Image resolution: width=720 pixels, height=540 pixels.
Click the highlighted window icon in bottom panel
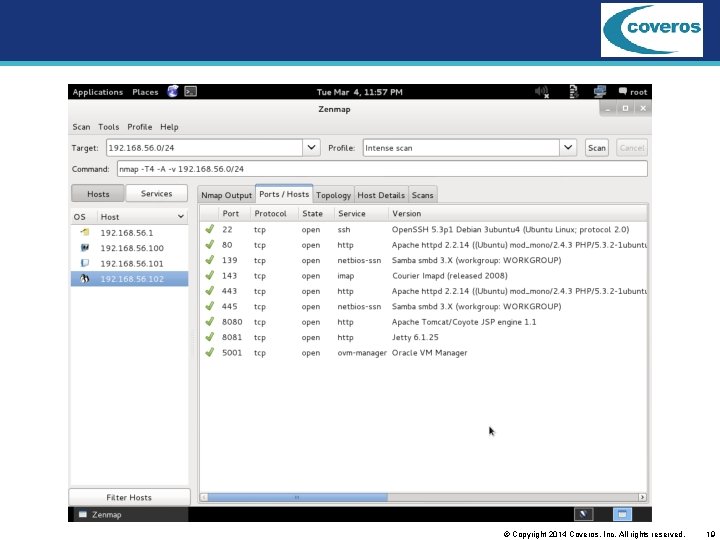click(x=622, y=514)
